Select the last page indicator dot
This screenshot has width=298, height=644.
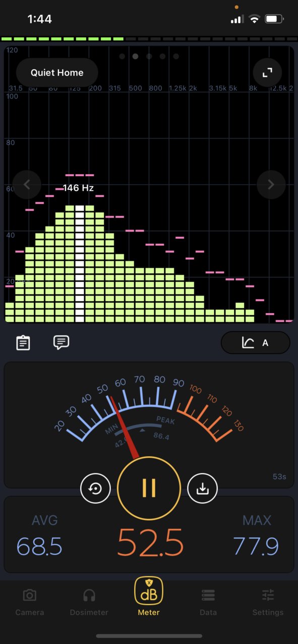[x=176, y=56]
